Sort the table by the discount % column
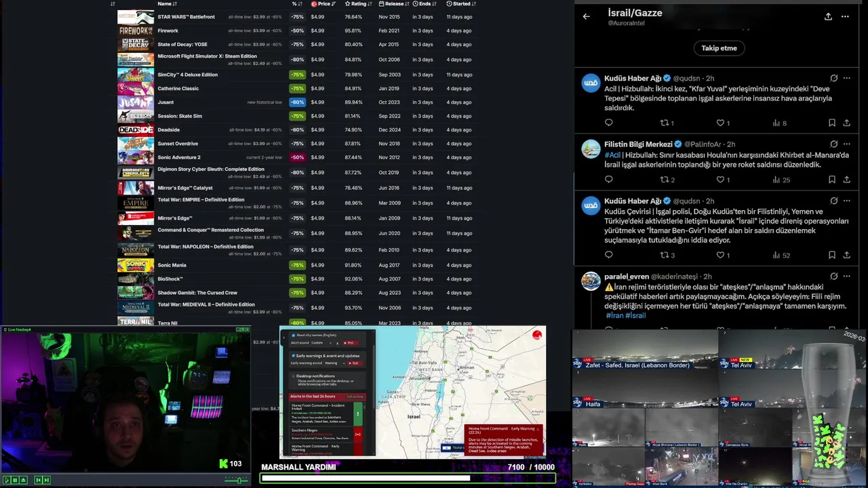This screenshot has width=868, height=488. (296, 4)
